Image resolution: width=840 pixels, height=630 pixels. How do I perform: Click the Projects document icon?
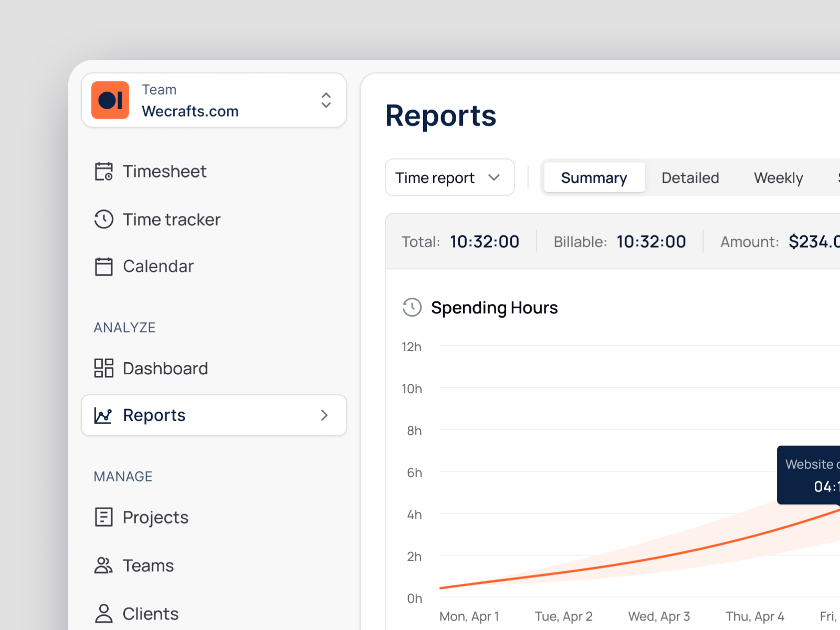[x=103, y=517]
